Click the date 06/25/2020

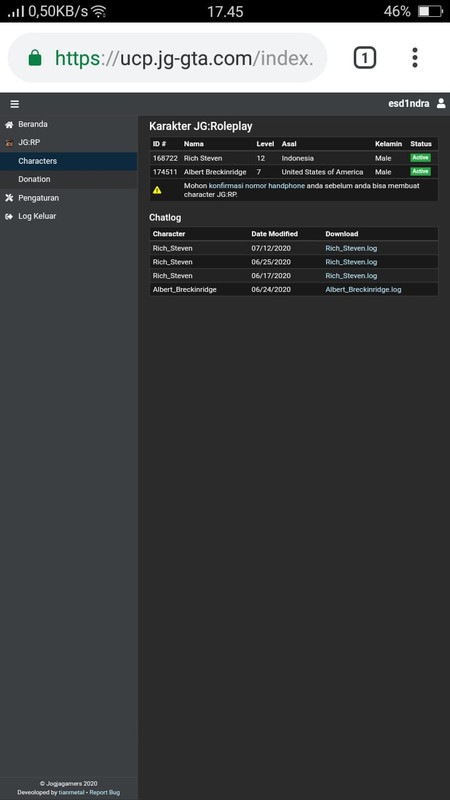click(271, 262)
